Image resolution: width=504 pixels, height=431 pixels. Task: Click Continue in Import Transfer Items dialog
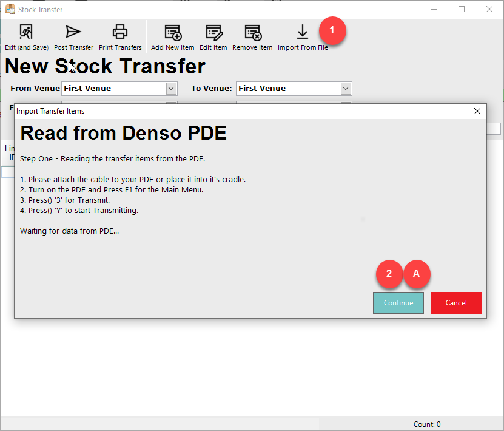click(x=398, y=303)
